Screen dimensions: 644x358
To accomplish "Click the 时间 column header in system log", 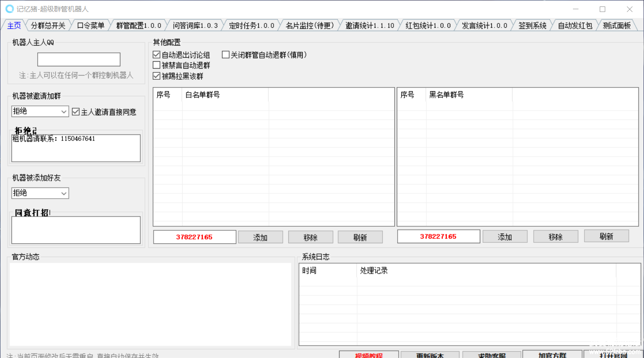I will tap(328, 270).
